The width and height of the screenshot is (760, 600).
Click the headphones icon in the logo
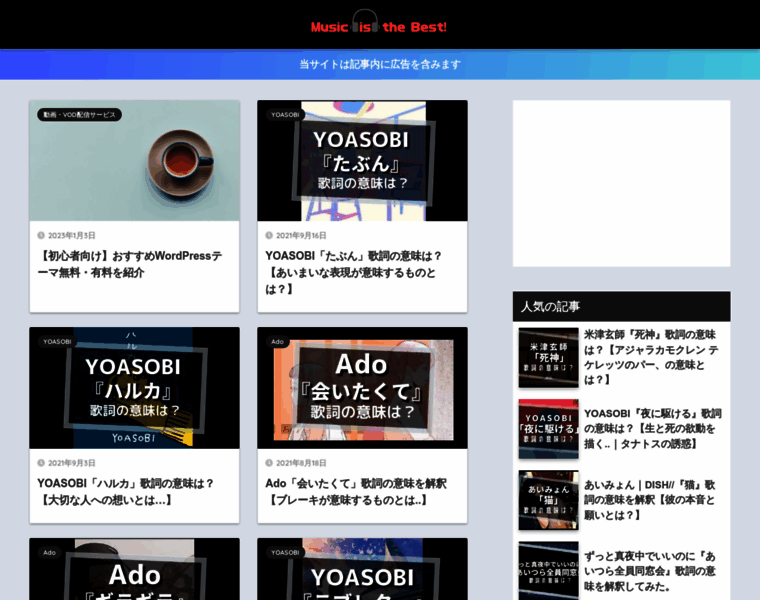click(x=365, y=21)
